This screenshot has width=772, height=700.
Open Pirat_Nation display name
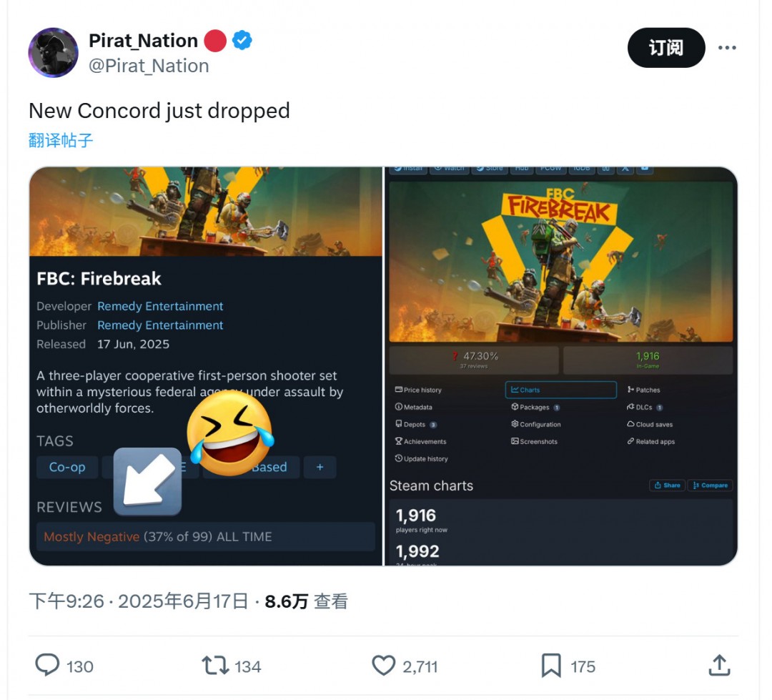point(143,41)
